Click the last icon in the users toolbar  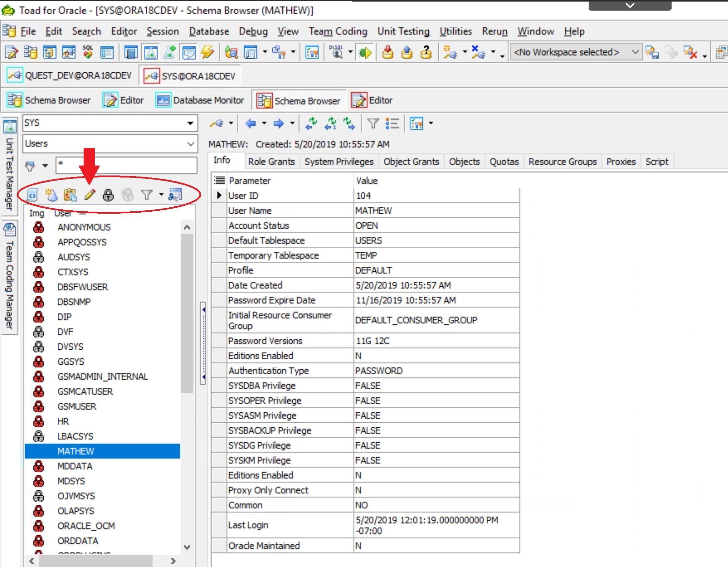click(175, 195)
